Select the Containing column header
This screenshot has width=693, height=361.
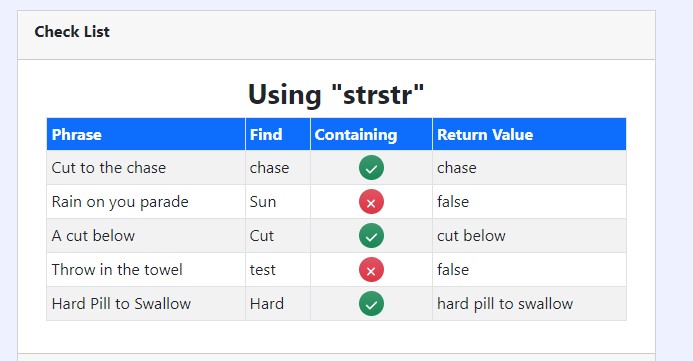click(371, 134)
